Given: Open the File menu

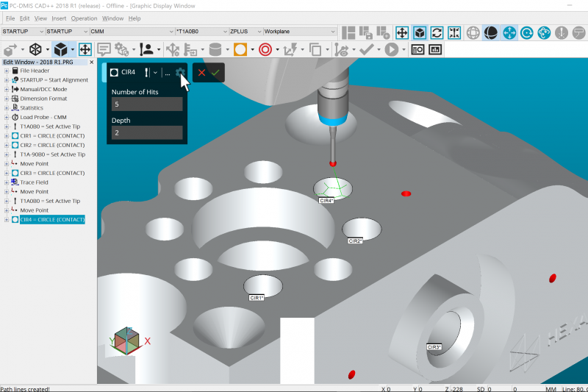Looking at the screenshot, I should pyautogui.click(x=10, y=18).
